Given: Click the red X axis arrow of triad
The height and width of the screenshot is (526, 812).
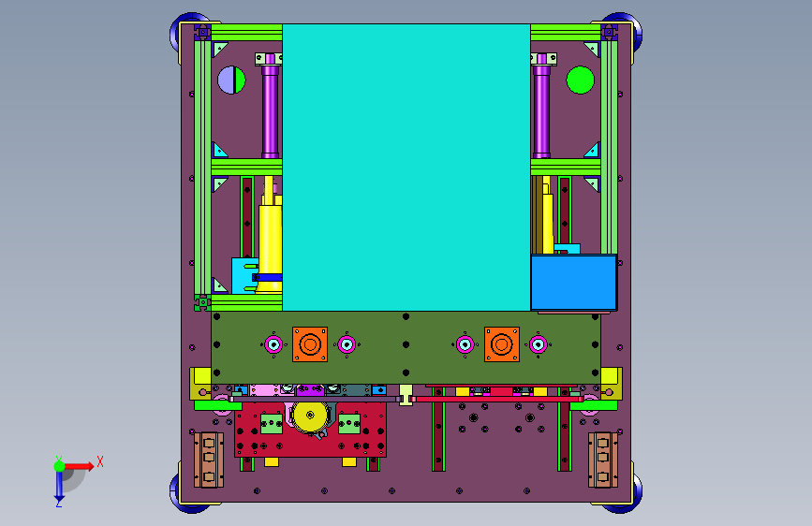Looking at the screenshot, I should [80, 466].
